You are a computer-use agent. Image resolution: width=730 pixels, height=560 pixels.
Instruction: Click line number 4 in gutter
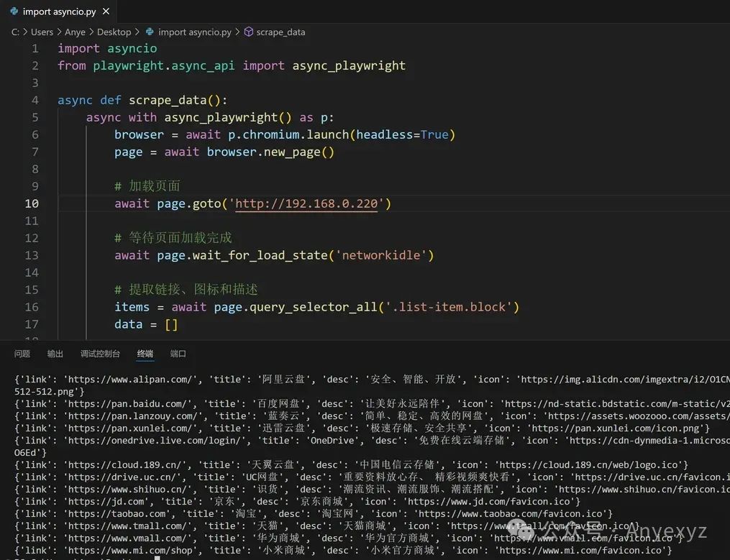pyautogui.click(x=35, y=100)
